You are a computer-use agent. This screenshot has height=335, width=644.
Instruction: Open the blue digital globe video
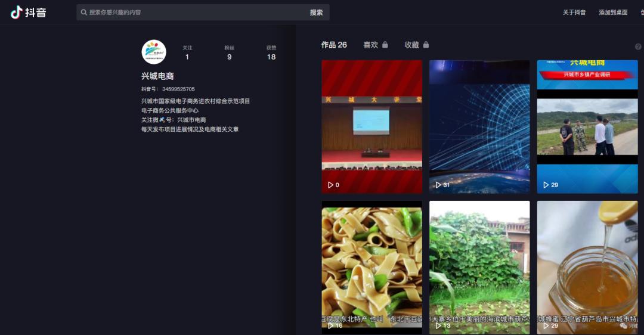click(479, 127)
